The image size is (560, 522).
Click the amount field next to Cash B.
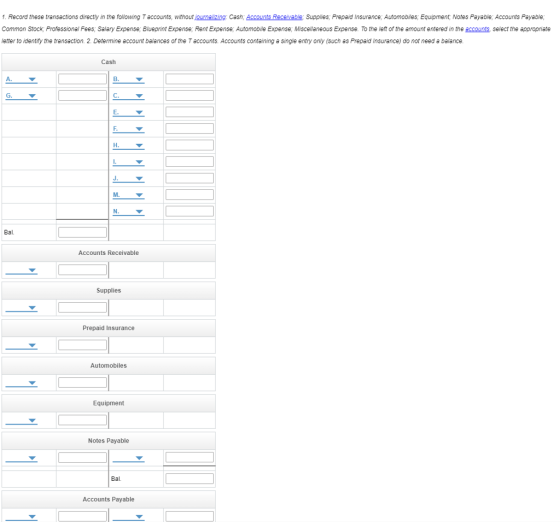pos(190,79)
